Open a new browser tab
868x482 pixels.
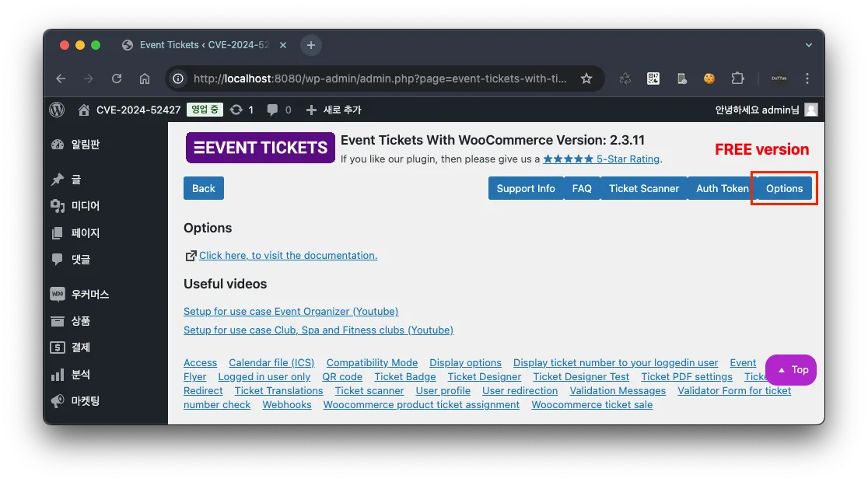311,45
